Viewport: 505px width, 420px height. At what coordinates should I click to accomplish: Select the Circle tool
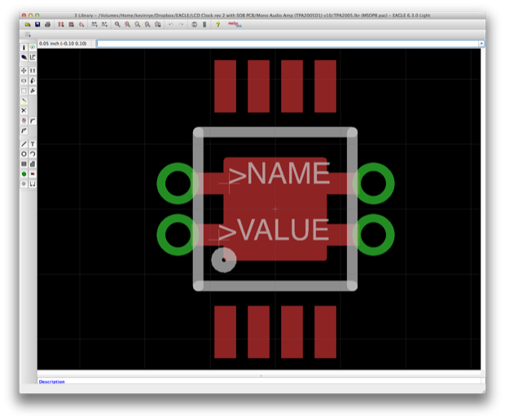[24, 154]
